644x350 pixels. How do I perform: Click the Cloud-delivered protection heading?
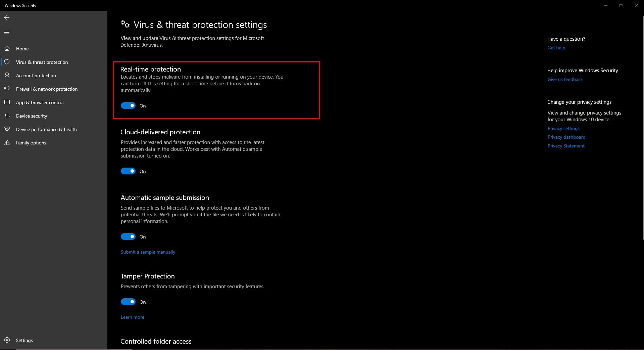[160, 132]
